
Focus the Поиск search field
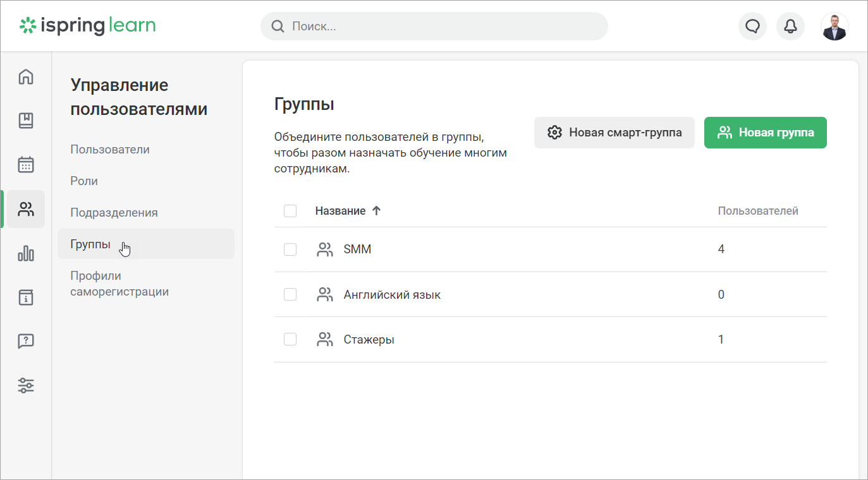tap(434, 27)
